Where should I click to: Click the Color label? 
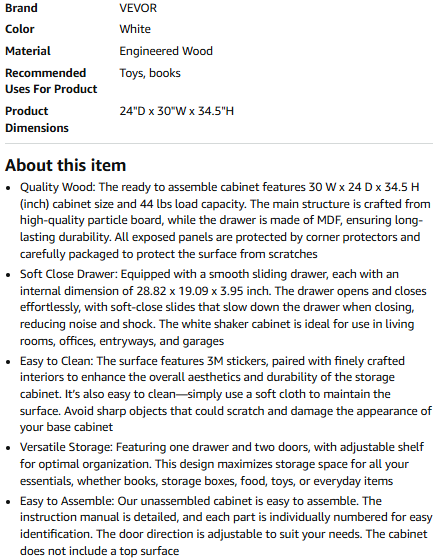click(20, 29)
